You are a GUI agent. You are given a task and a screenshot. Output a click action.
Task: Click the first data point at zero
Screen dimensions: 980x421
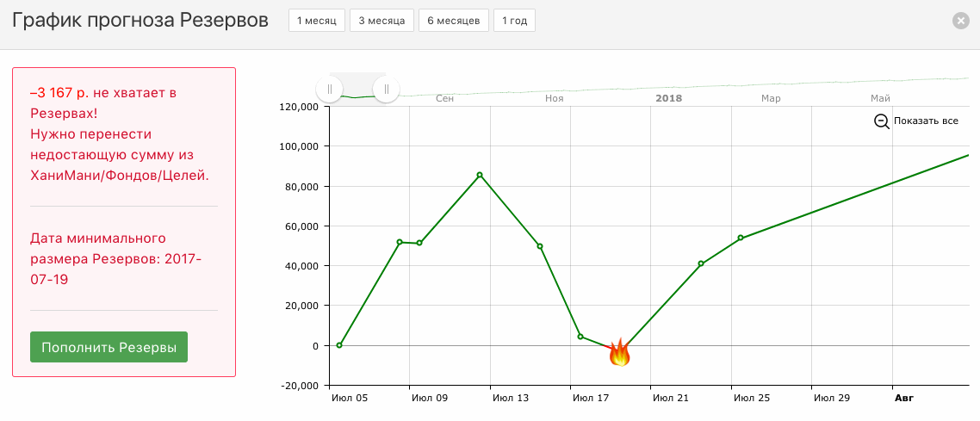coord(339,345)
